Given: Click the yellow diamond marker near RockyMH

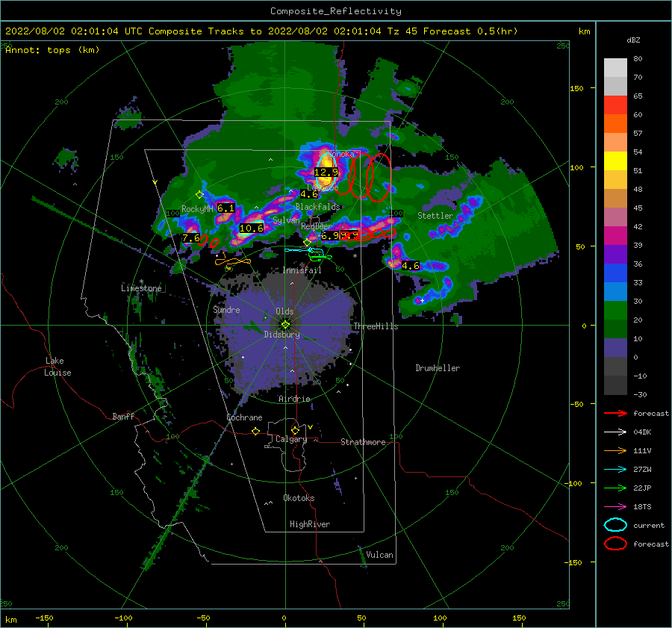Looking at the screenshot, I should [x=199, y=195].
